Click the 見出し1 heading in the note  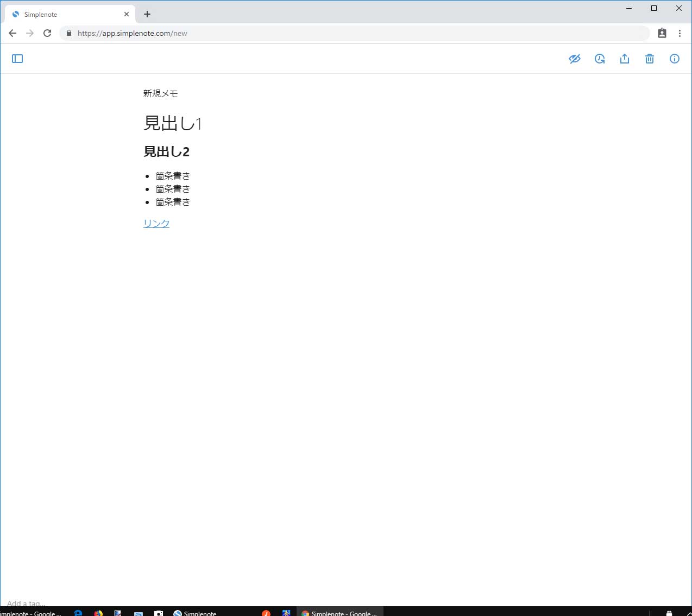(x=173, y=124)
